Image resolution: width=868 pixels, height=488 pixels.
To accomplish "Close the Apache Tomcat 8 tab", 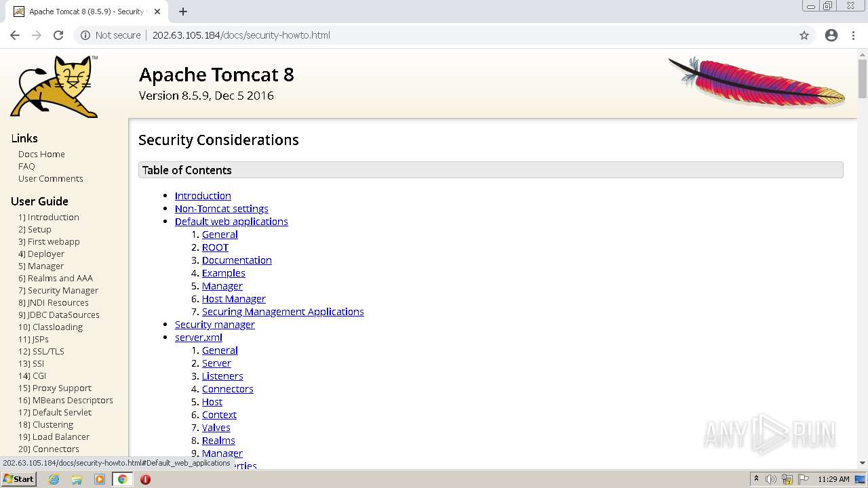I will pyautogui.click(x=157, y=12).
